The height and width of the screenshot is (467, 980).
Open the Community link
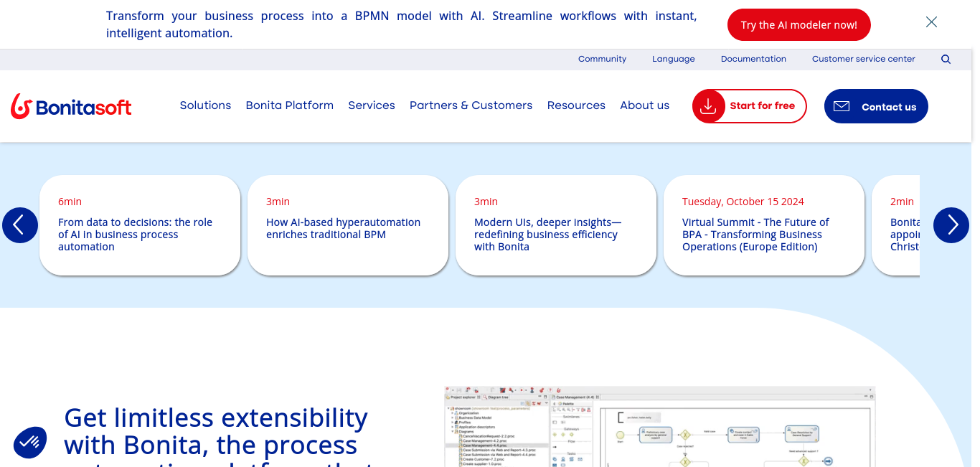pyautogui.click(x=602, y=59)
